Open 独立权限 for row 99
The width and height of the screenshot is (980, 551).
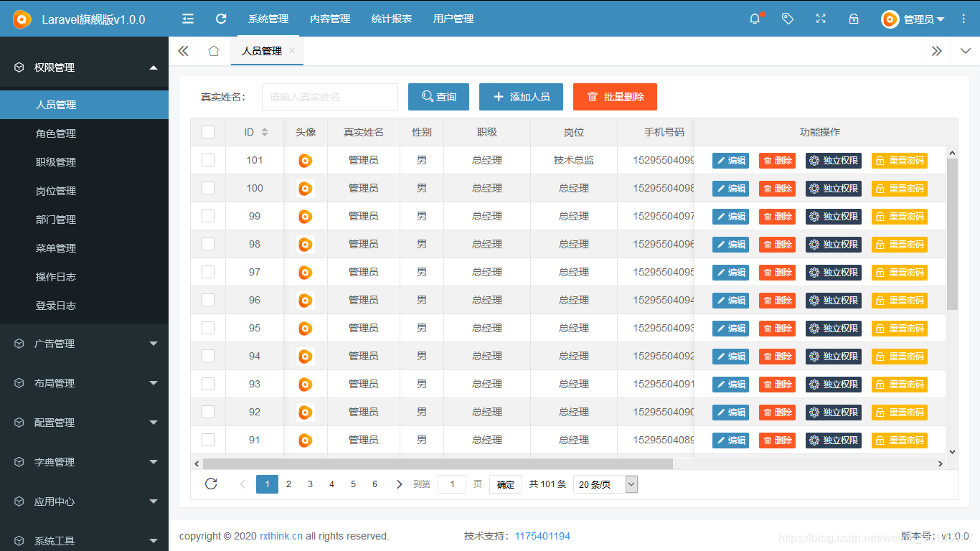[834, 217]
